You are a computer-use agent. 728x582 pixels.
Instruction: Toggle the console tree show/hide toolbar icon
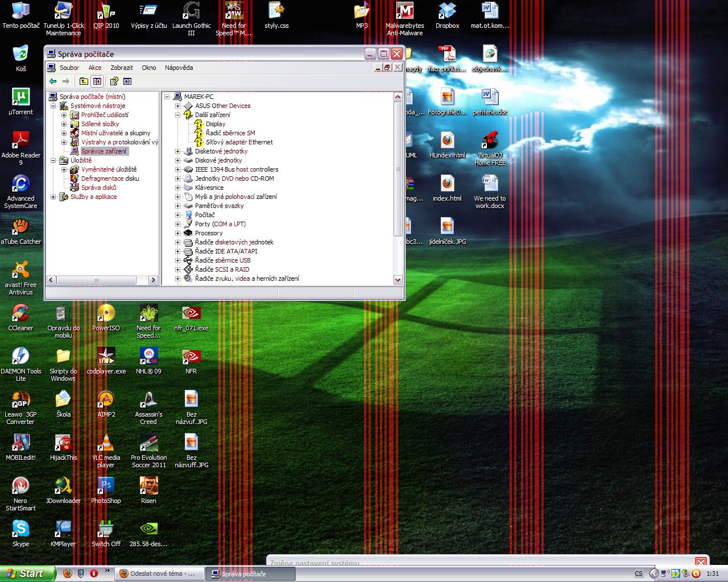click(97, 81)
